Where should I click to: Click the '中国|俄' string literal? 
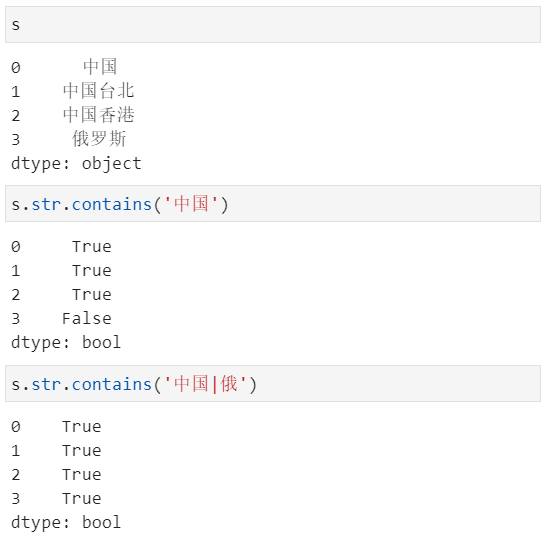[205, 384]
